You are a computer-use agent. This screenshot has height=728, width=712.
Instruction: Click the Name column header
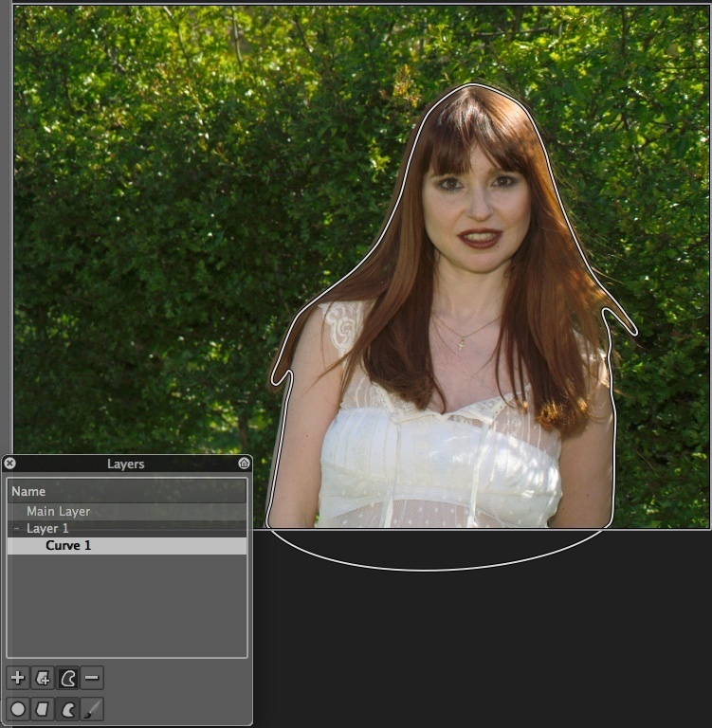(127, 491)
